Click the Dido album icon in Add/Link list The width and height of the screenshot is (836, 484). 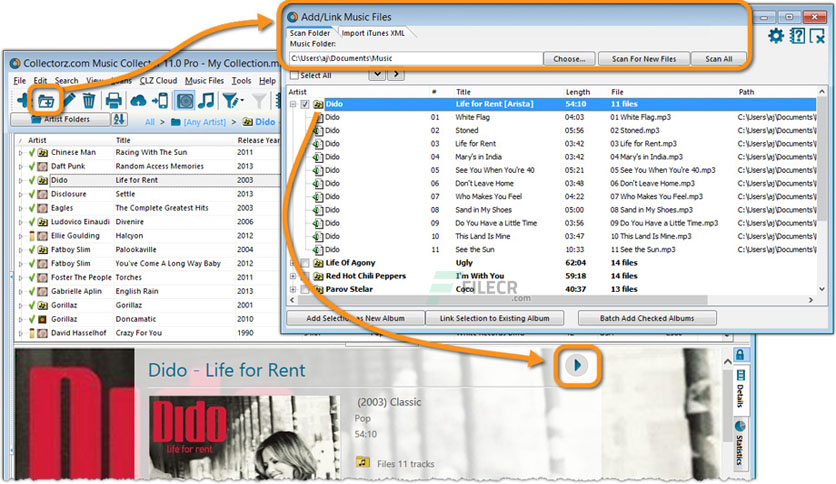318,104
